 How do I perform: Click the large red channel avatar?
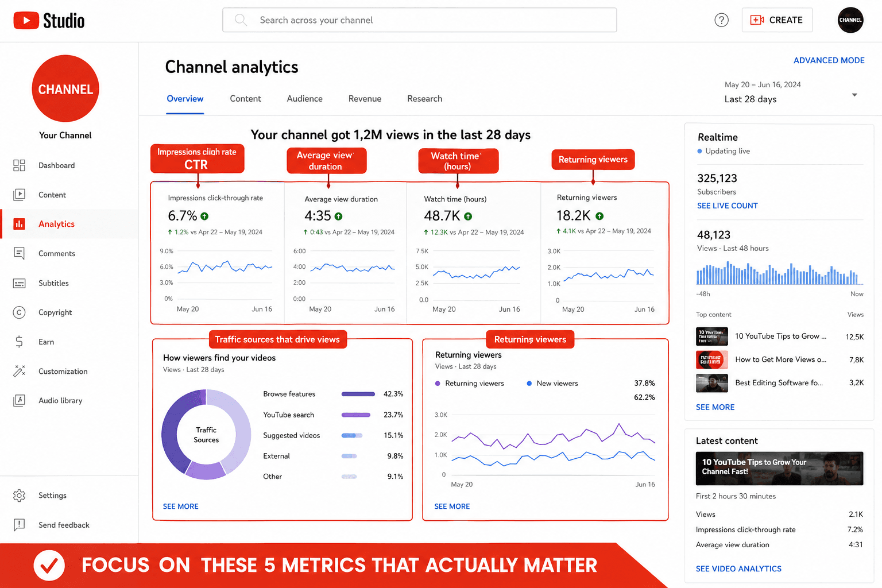point(65,88)
